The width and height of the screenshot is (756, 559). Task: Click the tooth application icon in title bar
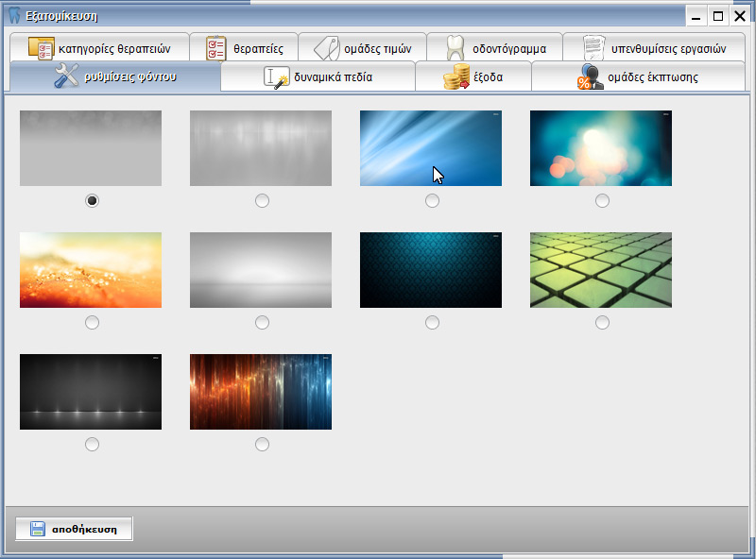coord(14,16)
